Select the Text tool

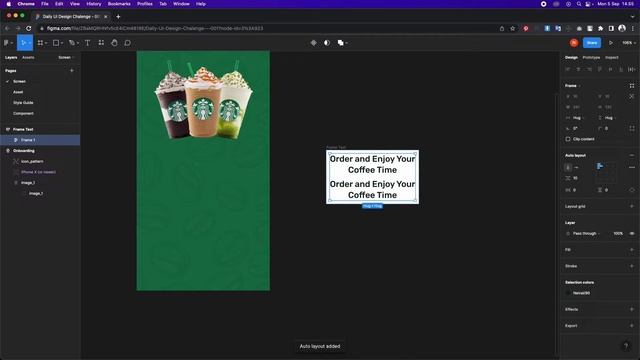pos(87,43)
